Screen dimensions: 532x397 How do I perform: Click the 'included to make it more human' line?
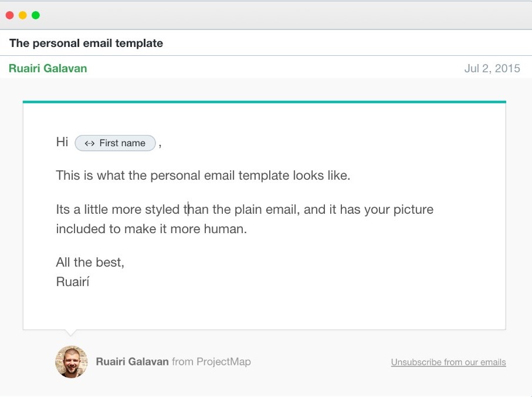151,229
